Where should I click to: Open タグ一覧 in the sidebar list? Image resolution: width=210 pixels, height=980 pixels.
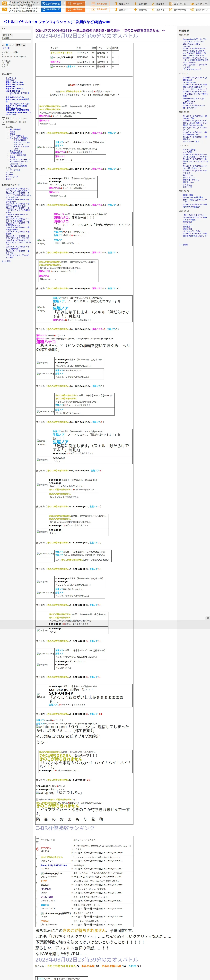click(9, 175)
